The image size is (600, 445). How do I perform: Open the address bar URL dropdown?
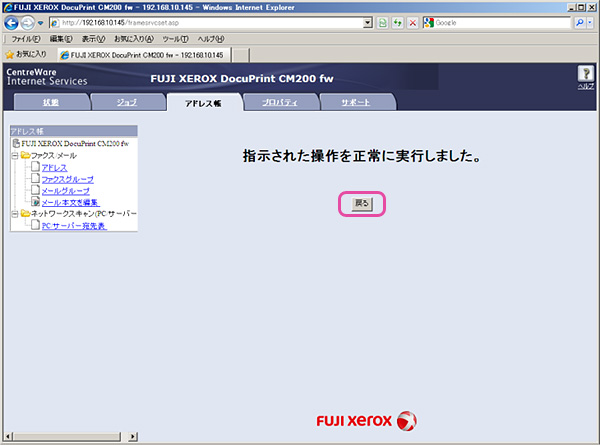tap(368, 22)
